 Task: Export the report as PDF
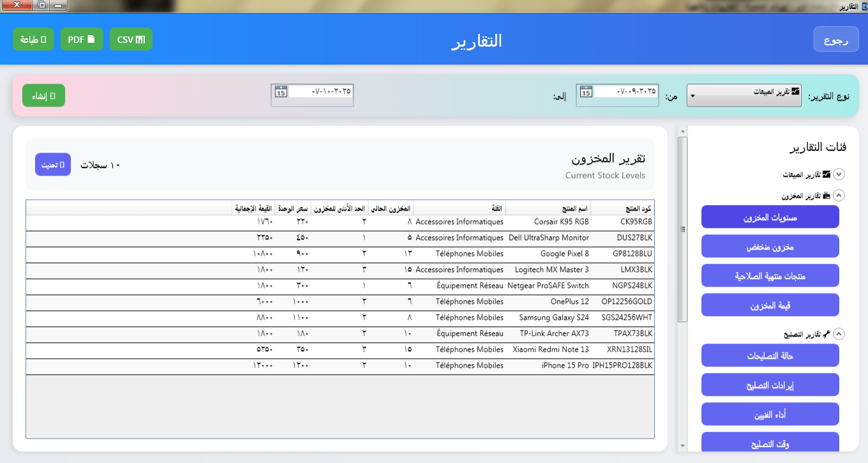click(x=82, y=40)
